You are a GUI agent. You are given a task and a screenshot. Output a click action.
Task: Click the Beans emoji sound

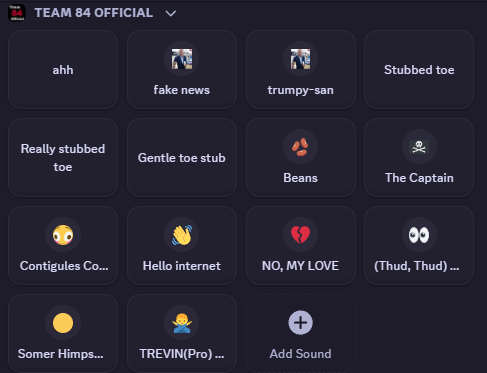coord(301,158)
